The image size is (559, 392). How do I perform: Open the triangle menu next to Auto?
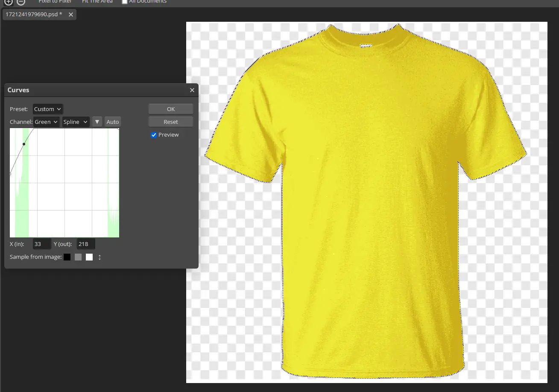coord(97,122)
